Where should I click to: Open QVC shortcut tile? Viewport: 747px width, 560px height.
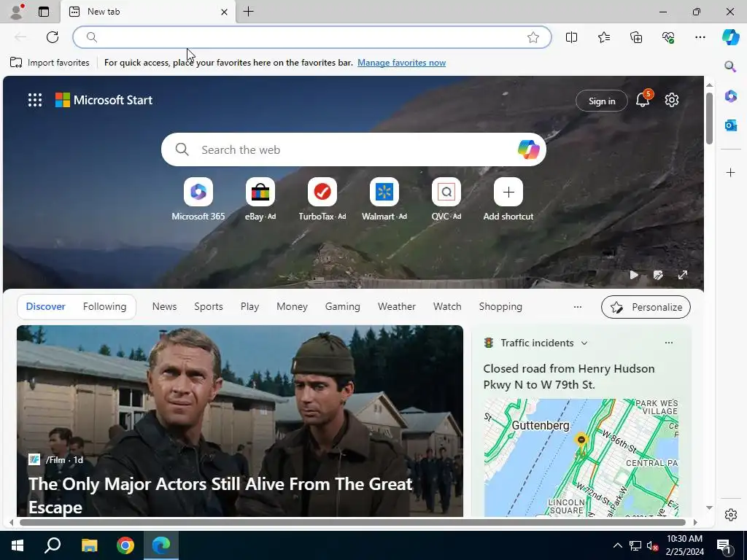pos(446,200)
